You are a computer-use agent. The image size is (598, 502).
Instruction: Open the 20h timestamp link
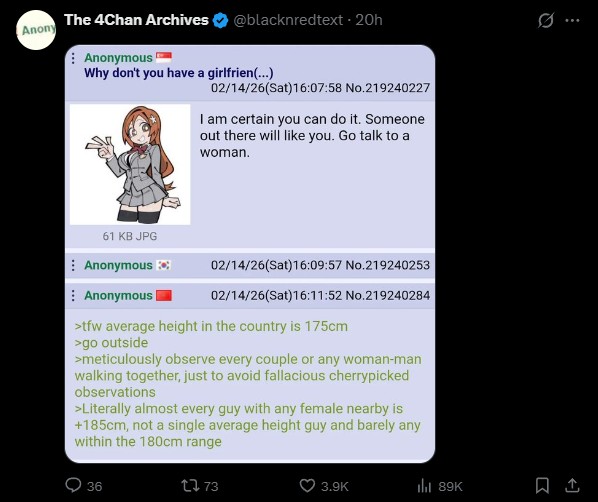click(x=368, y=20)
